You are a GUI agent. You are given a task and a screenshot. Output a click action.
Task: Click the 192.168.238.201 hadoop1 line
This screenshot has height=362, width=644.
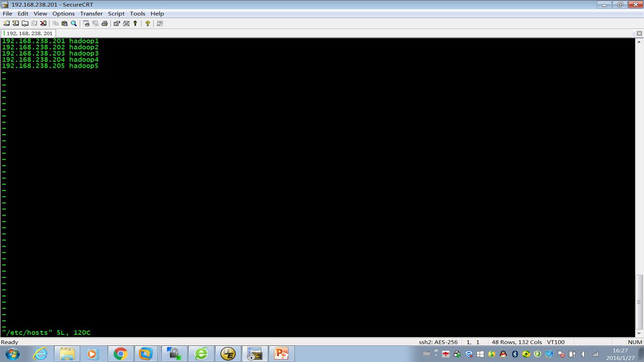(x=50, y=41)
